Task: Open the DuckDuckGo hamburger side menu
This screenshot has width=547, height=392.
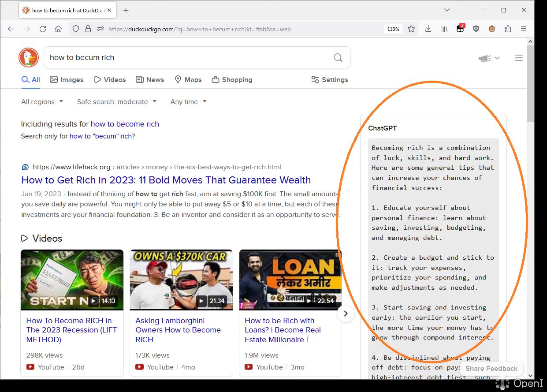Action: (x=519, y=58)
